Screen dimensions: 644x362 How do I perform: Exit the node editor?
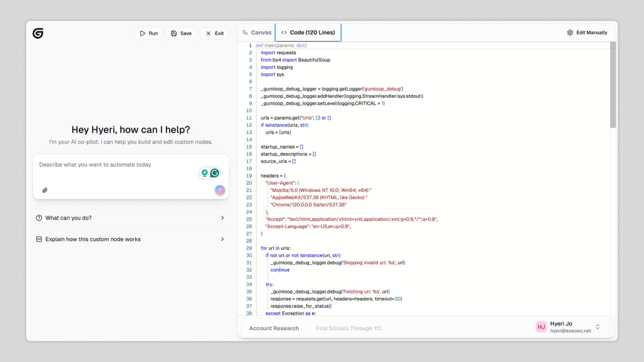coord(215,33)
